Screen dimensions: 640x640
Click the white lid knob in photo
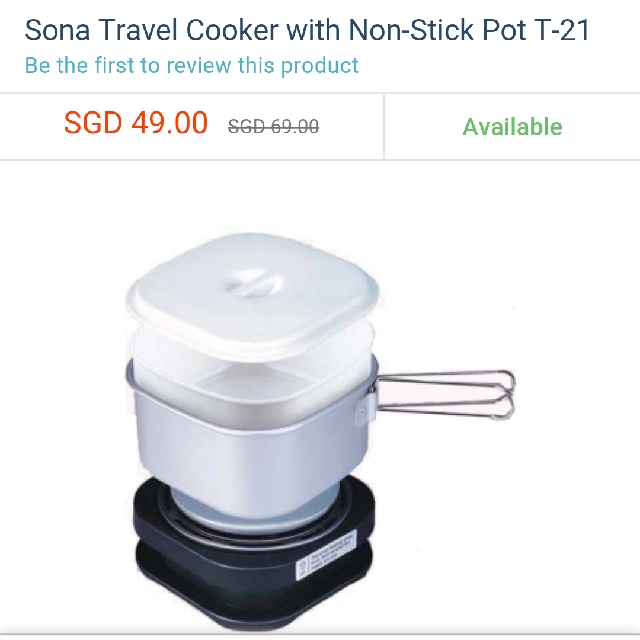[x=253, y=283]
